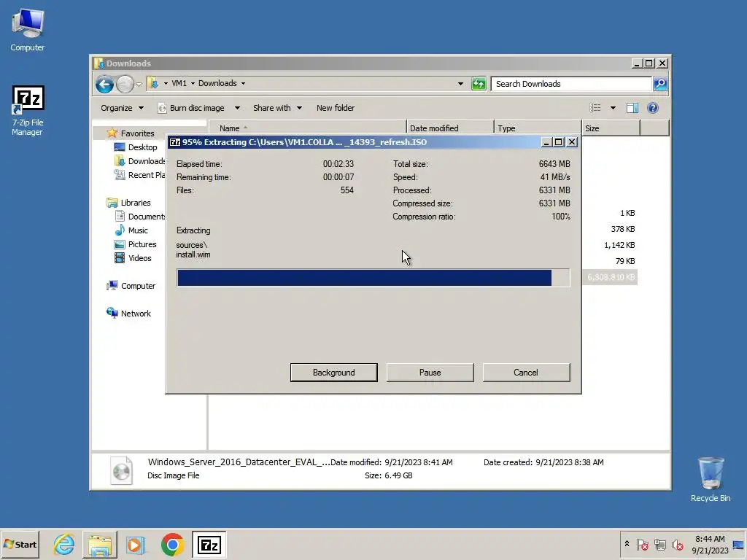Pause the extraction
The height and width of the screenshot is (560, 747).
[x=430, y=373]
